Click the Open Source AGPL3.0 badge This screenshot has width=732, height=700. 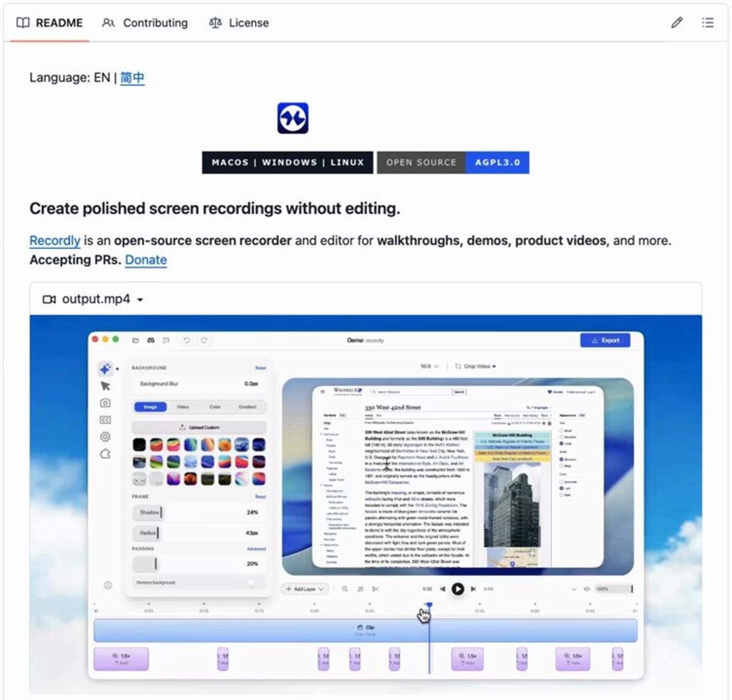453,162
